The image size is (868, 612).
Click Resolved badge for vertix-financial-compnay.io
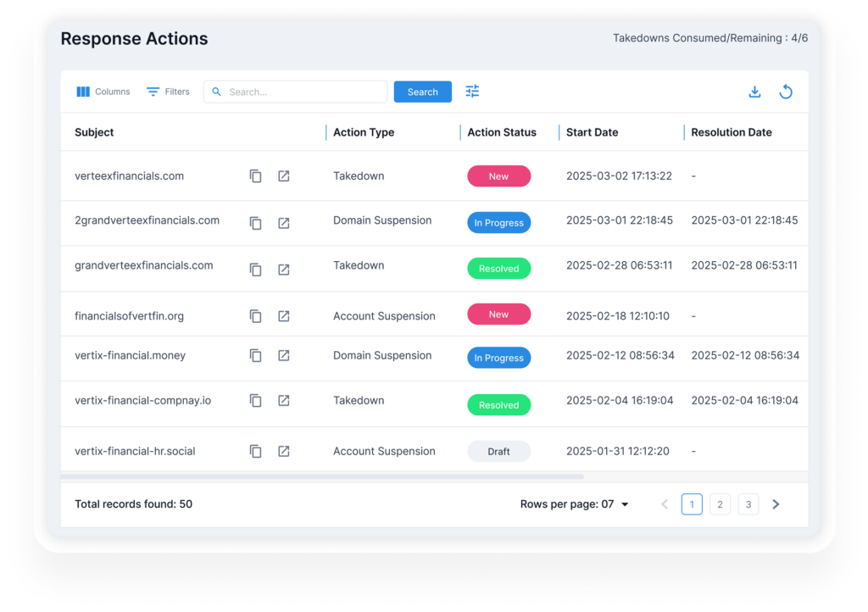[x=498, y=405]
